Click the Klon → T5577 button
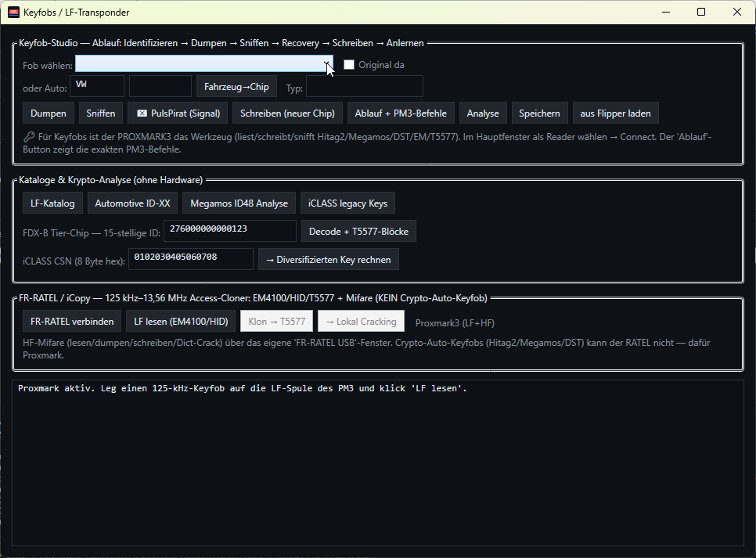Viewport: 756px width, 558px height. 277,321
